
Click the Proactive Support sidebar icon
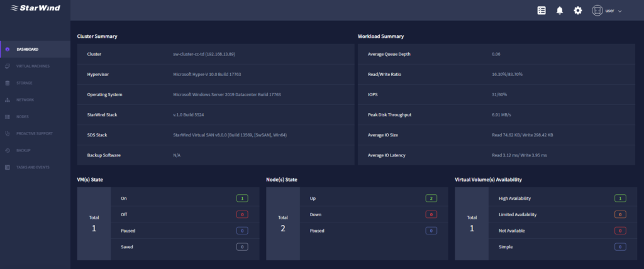8,133
